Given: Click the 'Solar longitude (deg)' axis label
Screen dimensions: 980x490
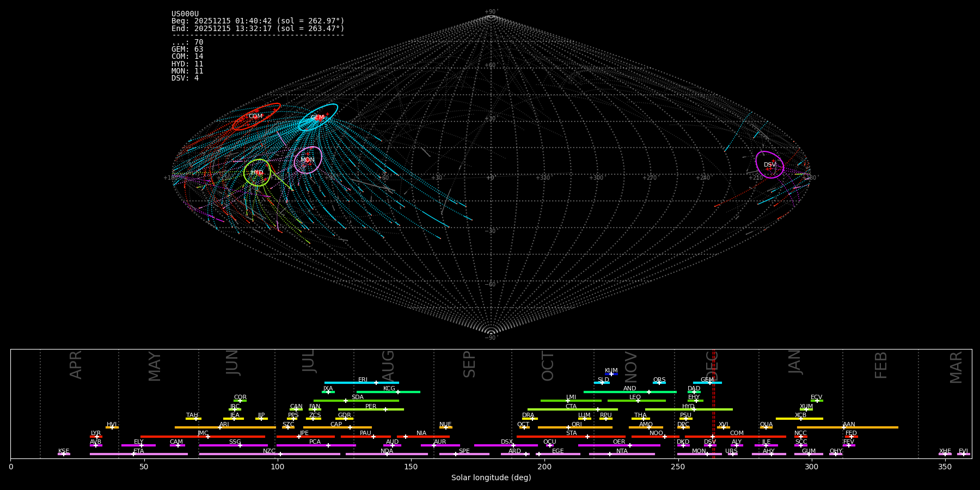Looking at the screenshot, I should 491,478.
